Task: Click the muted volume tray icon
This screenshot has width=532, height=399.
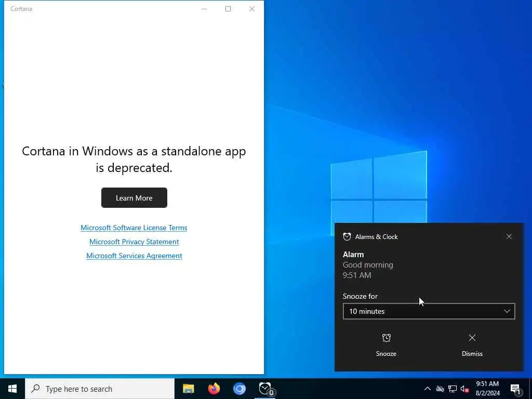Action: point(464,389)
